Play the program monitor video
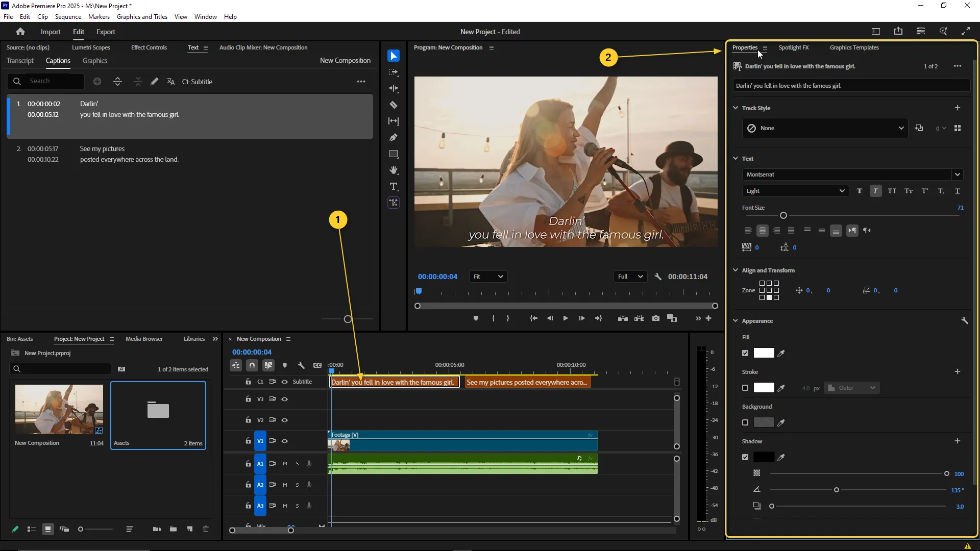 coord(566,318)
